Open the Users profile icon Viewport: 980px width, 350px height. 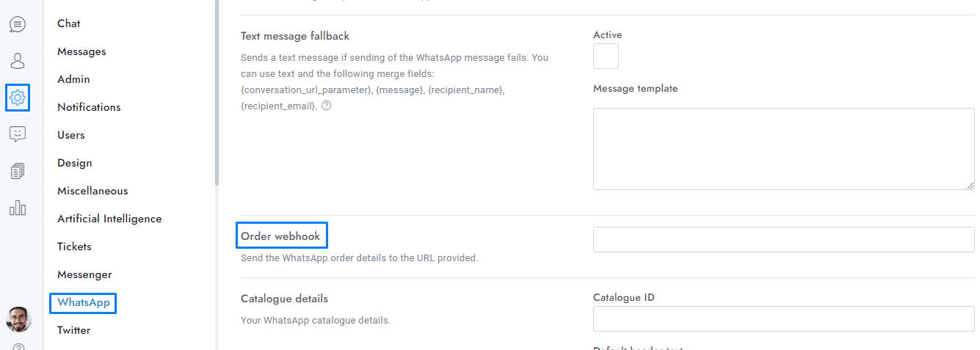tap(18, 60)
